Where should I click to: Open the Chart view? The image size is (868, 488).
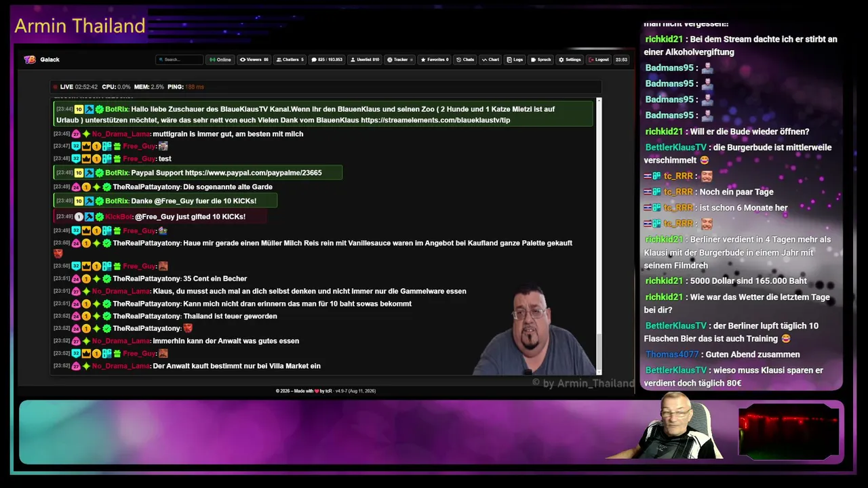[490, 60]
